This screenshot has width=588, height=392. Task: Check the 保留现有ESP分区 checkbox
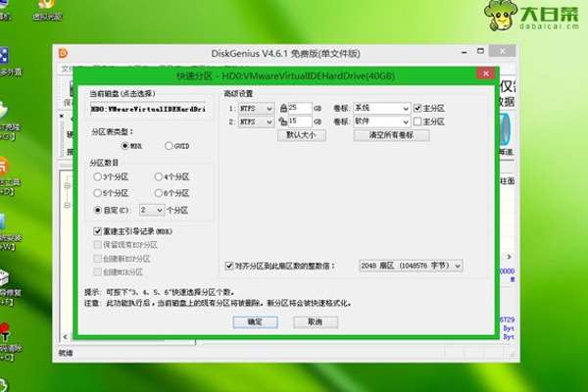[x=97, y=245]
